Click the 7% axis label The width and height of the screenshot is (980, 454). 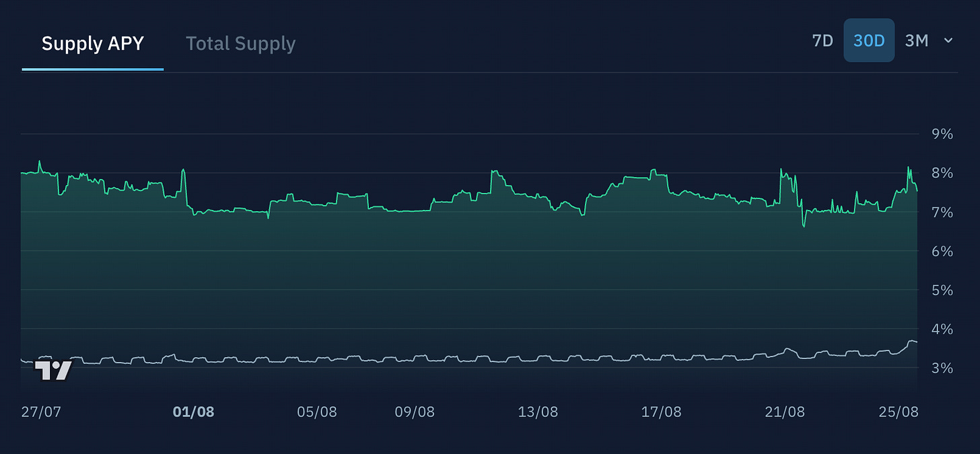click(942, 212)
